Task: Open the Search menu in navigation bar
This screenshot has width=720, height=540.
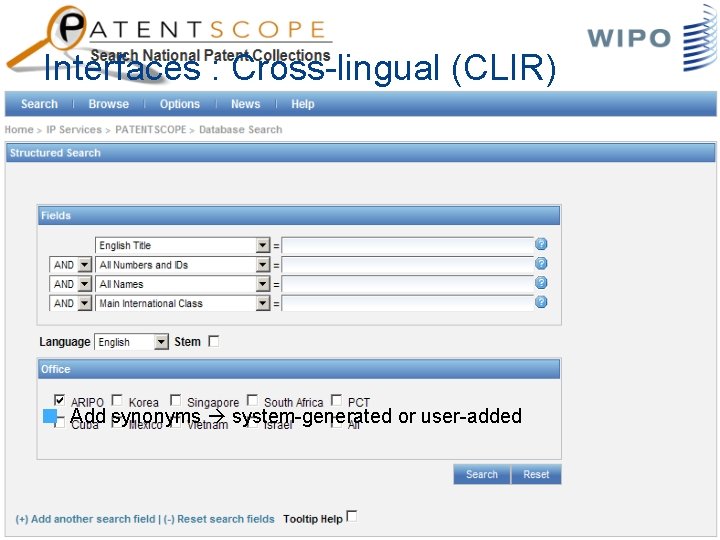Action: tap(39, 104)
